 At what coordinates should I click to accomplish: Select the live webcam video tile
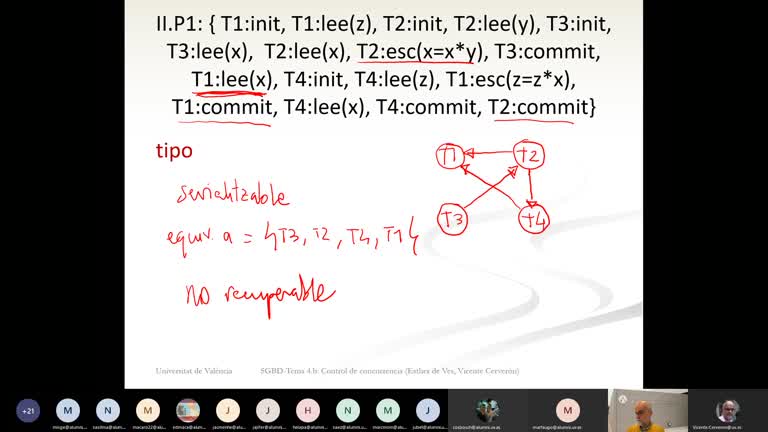pyautogui.click(x=648, y=410)
